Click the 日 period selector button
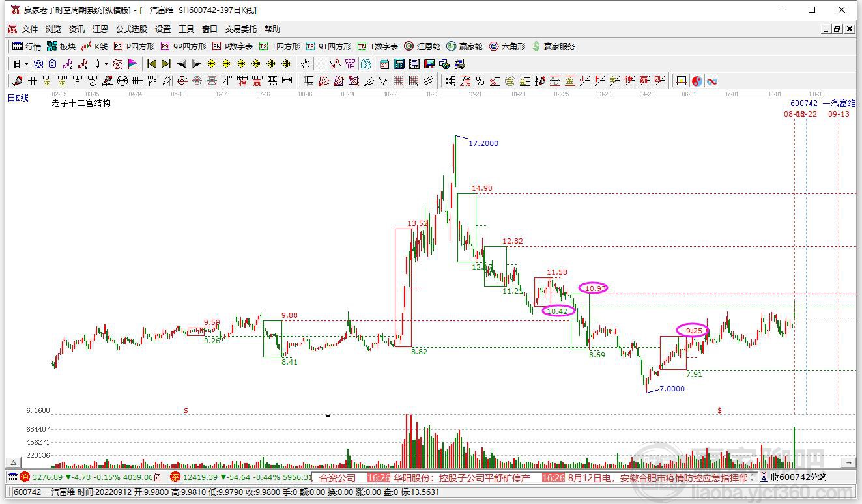 coord(17,64)
